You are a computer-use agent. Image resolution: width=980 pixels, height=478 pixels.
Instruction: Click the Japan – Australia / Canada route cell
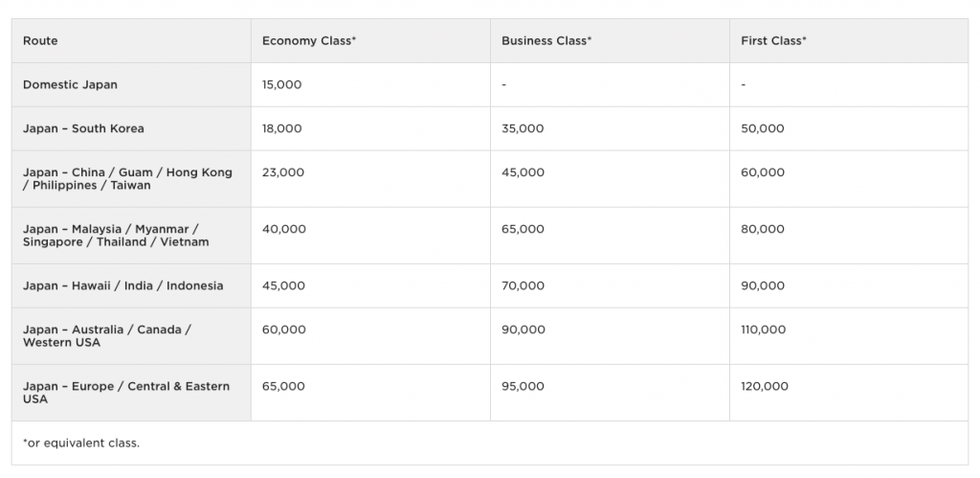pos(106,336)
